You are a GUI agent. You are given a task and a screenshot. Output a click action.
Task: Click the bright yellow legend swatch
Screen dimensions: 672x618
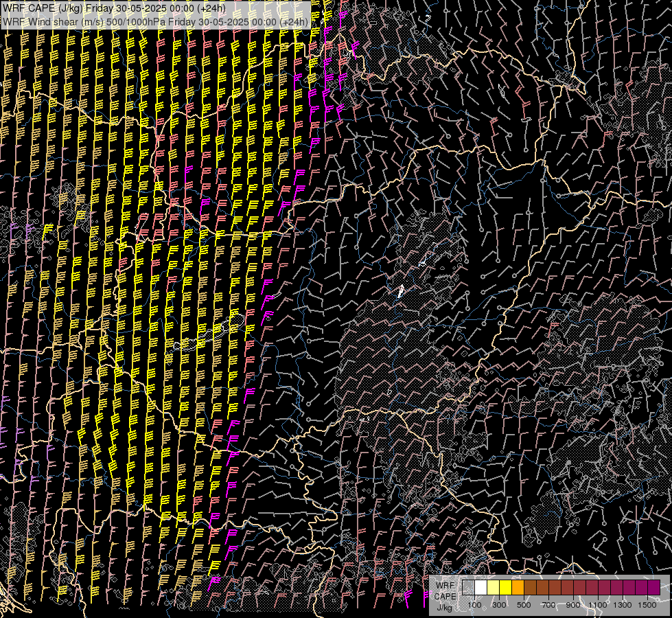[506, 588]
